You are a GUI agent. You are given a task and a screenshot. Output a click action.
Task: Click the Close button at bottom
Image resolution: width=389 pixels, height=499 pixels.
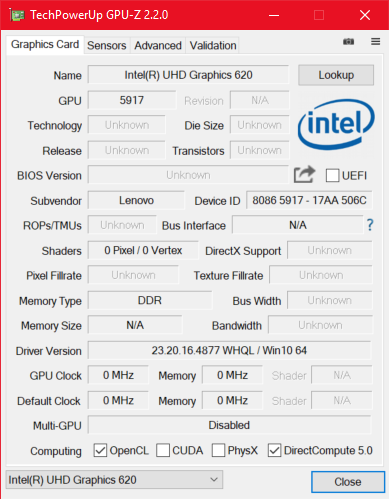[x=348, y=482]
